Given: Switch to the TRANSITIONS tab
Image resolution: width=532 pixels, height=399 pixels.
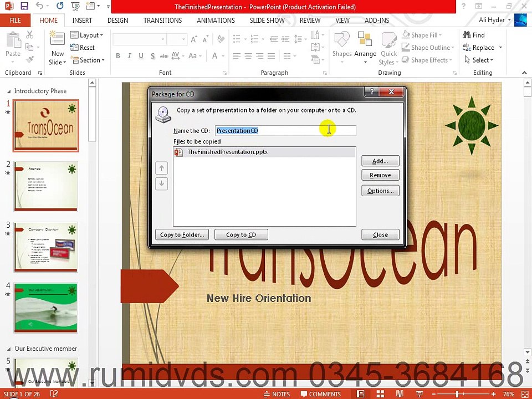Looking at the screenshot, I should (162, 21).
